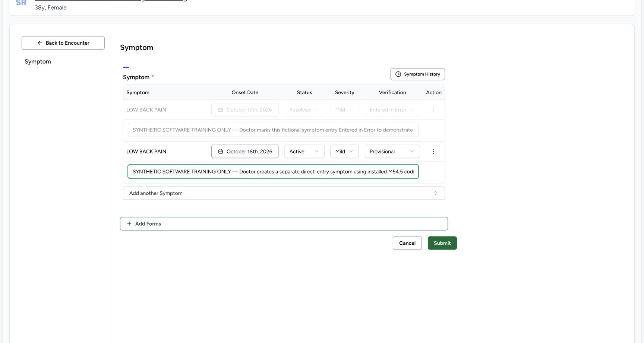Open the Mild severity dropdown in the active row
644x343 pixels.
pyautogui.click(x=344, y=152)
